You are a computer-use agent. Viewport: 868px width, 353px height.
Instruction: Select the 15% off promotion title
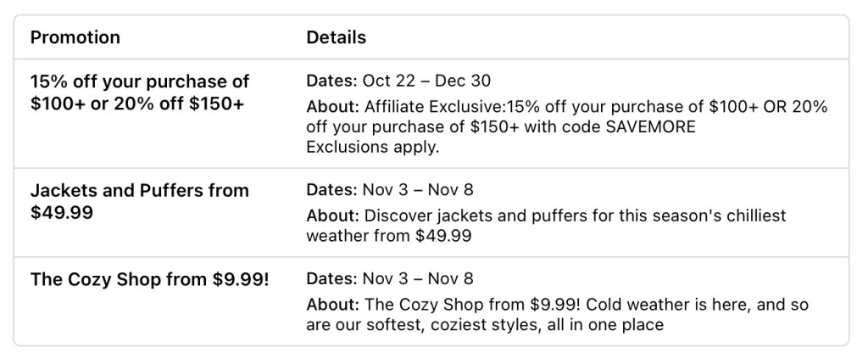coord(140,81)
